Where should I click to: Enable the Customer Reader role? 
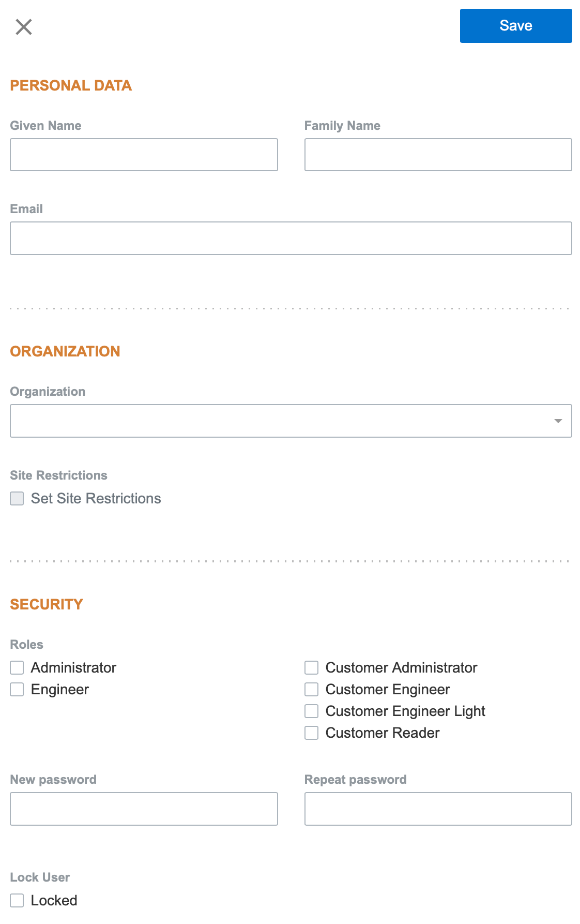(x=311, y=733)
